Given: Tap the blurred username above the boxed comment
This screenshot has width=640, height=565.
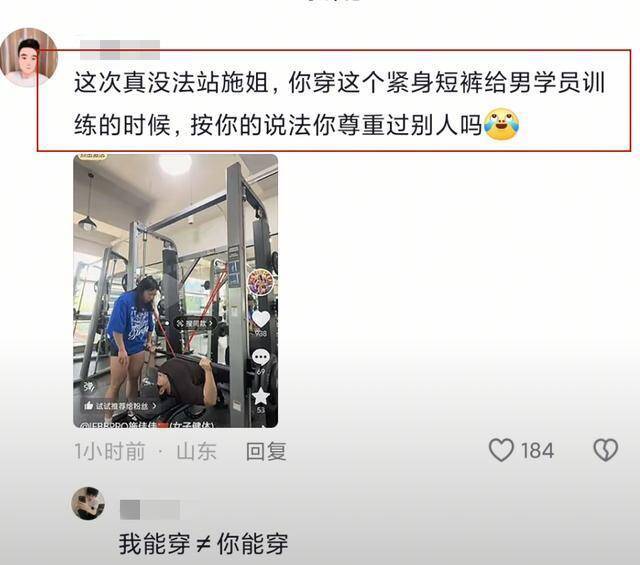Looking at the screenshot, I should (x=120, y=50).
